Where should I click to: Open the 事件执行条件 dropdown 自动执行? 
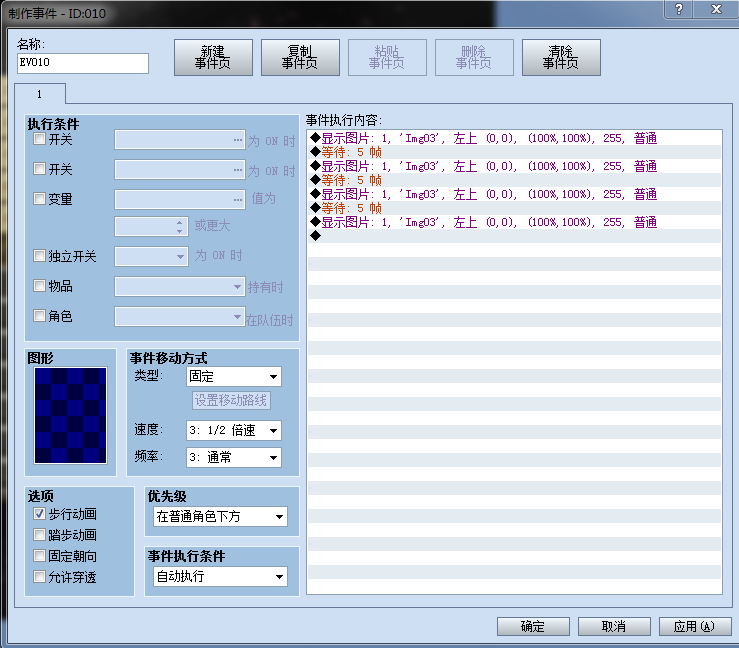(x=221, y=576)
